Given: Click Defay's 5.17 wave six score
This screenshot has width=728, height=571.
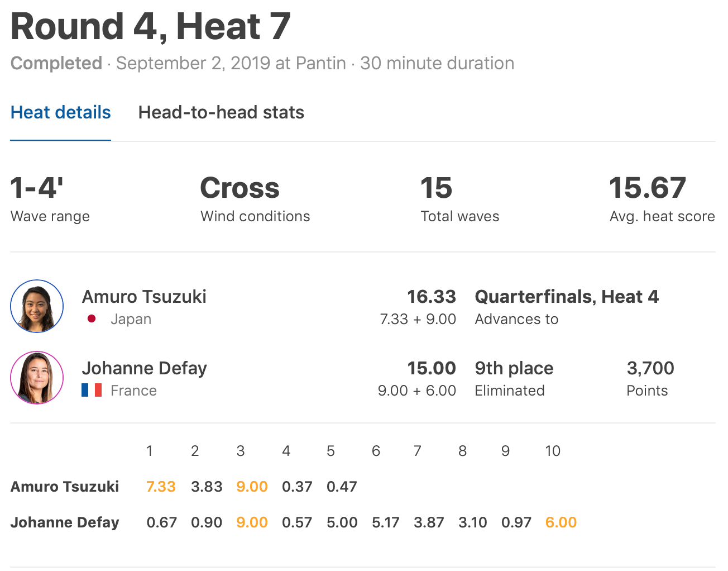Looking at the screenshot, I should [x=386, y=522].
